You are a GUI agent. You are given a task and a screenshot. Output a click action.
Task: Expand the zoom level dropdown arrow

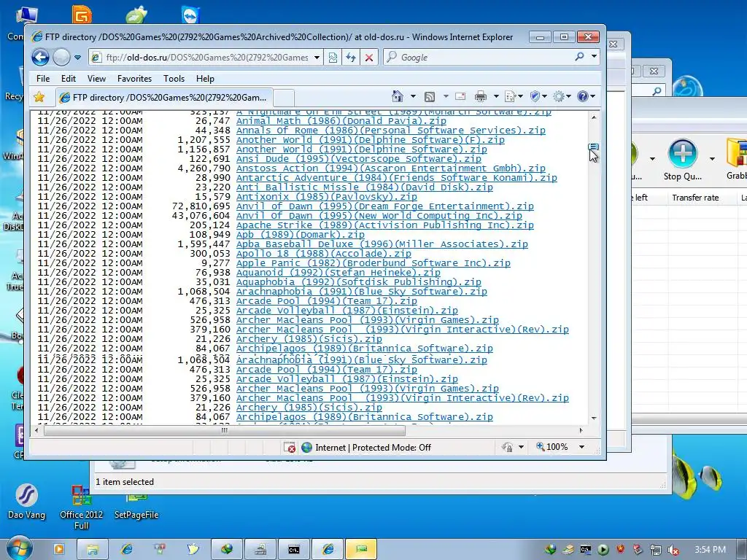(x=581, y=447)
